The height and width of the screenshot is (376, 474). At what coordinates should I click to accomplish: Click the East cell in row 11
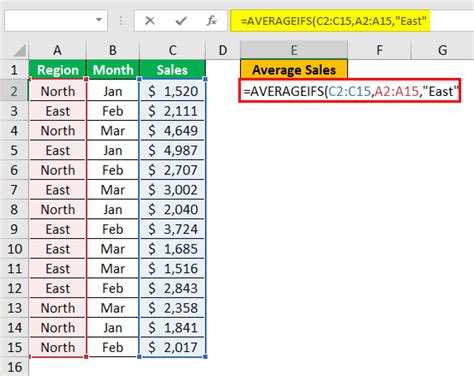tap(58, 268)
